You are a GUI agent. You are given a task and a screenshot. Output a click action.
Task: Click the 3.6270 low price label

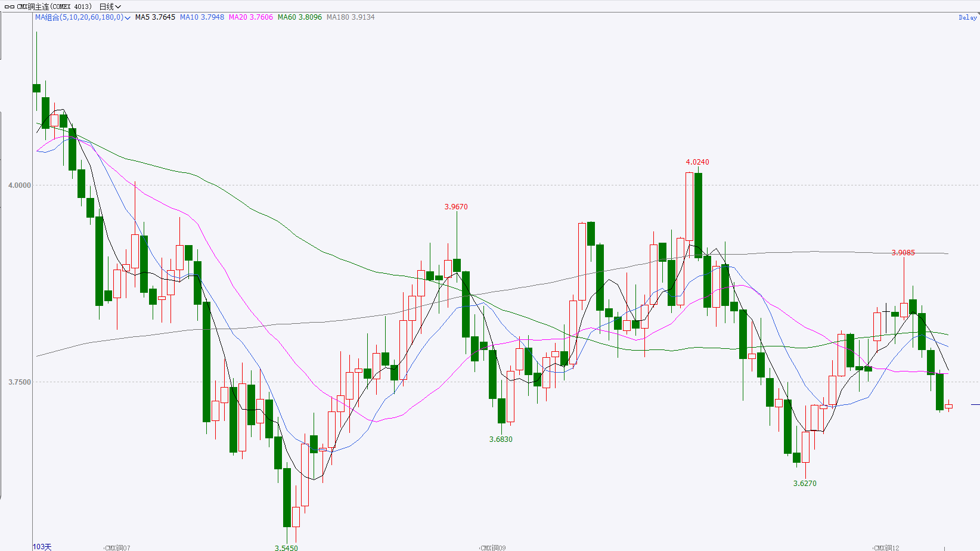coord(805,484)
